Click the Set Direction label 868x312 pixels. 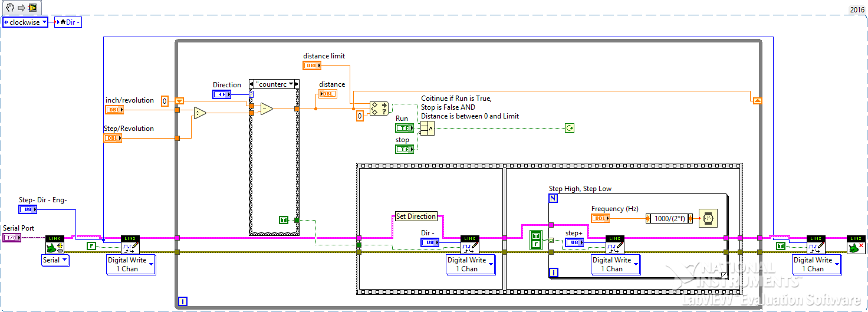416,216
